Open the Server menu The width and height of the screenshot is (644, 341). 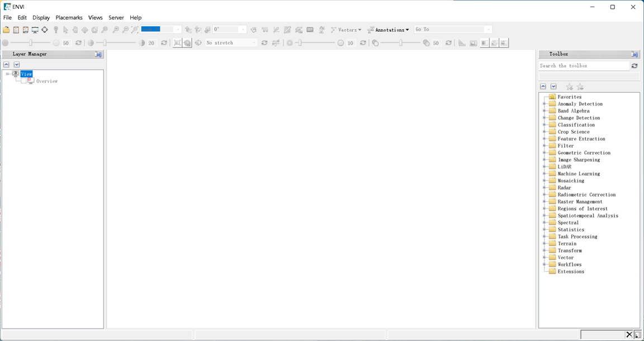(116, 18)
